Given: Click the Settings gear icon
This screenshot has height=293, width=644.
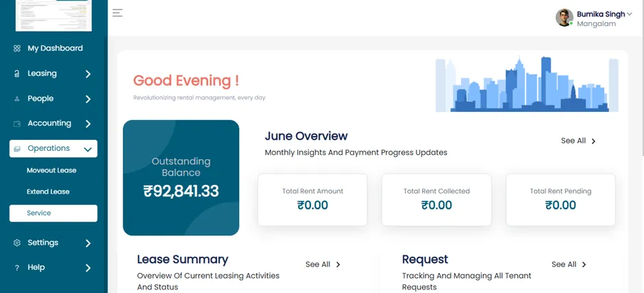Looking at the screenshot, I should [x=17, y=243].
